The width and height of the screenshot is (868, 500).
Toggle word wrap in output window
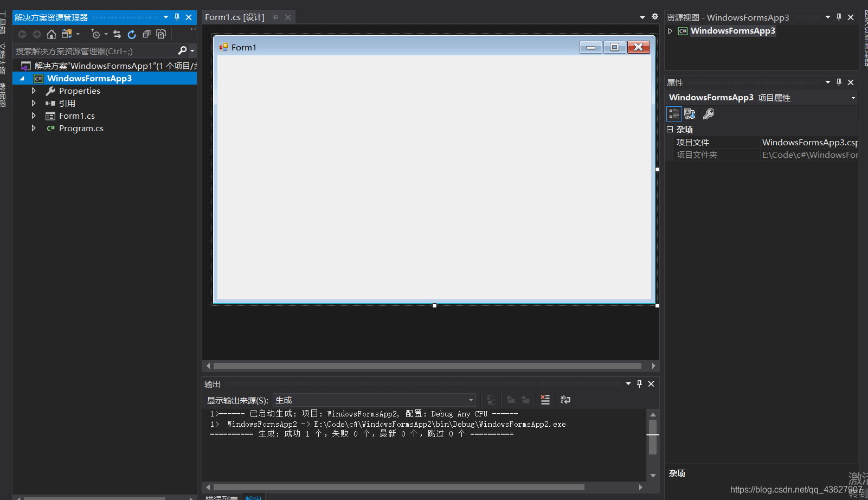565,400
